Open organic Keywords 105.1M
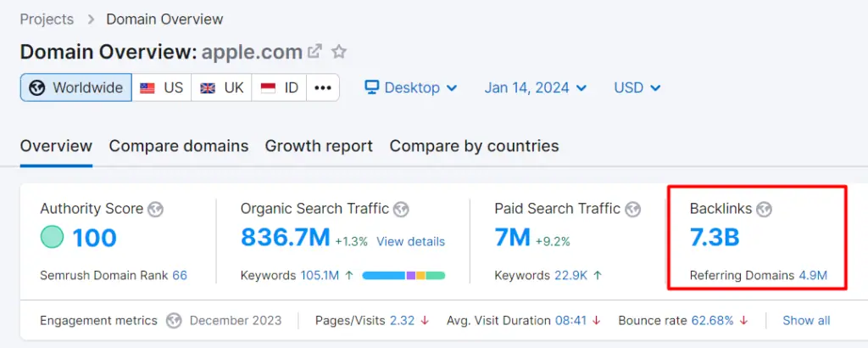The width and height of the screenshot is (868, 348). click(x=320, y=275)
